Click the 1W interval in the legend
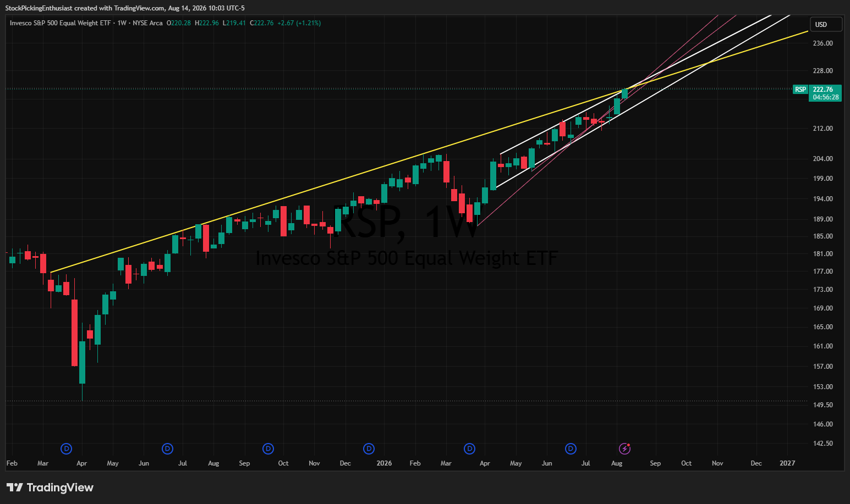The height and width of the screenshot is (504, 850). pyautogui.click(x=122, y=23)
